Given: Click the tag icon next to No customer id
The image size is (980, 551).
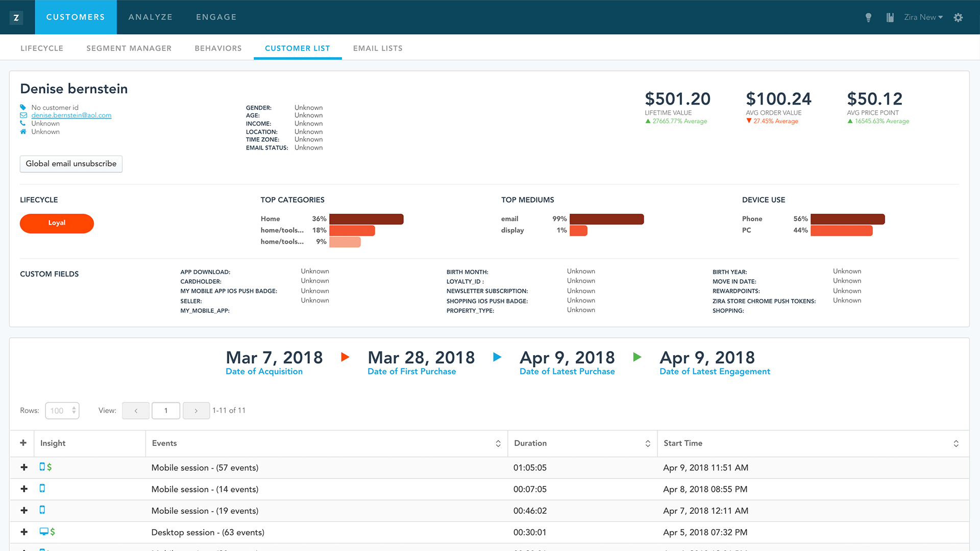Looking at the screenshot, I should (24, 106).
